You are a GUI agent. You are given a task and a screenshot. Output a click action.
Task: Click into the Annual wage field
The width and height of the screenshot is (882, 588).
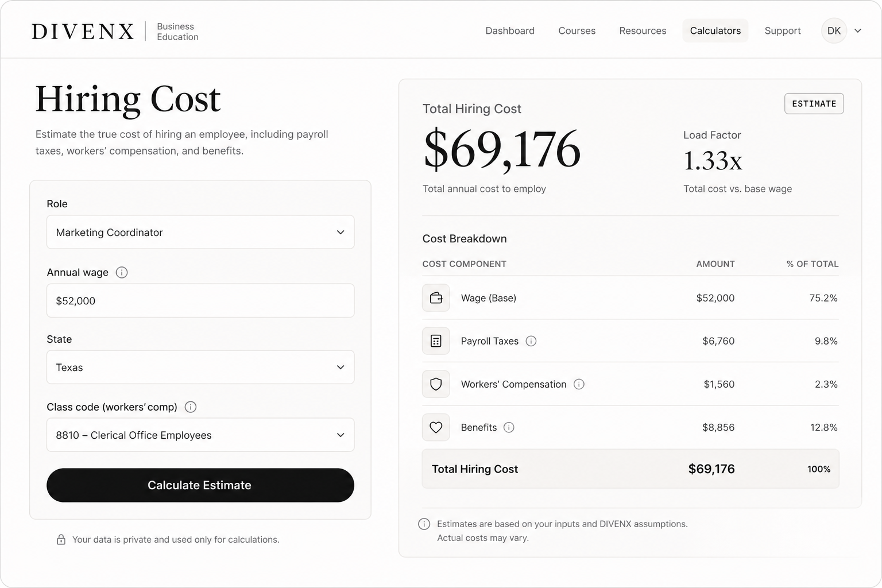(200, 300)
